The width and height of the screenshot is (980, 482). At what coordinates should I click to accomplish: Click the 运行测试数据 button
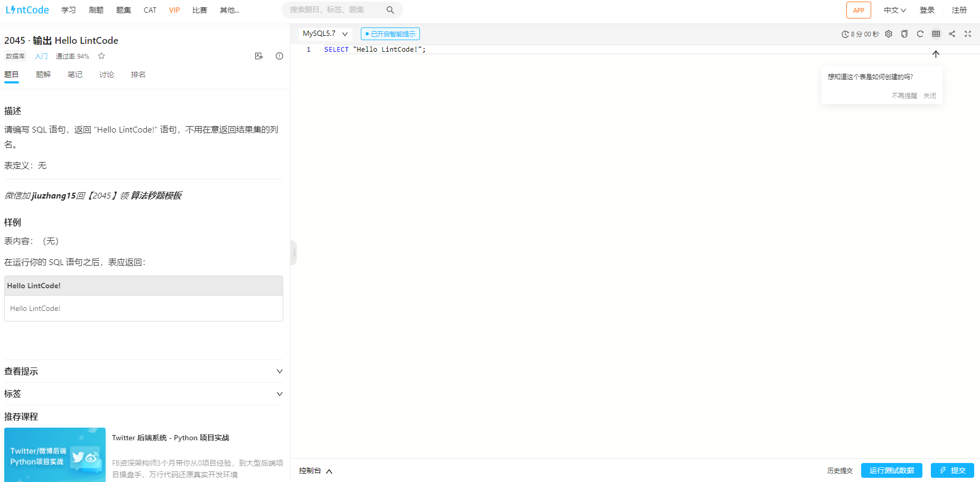(892, 470)
